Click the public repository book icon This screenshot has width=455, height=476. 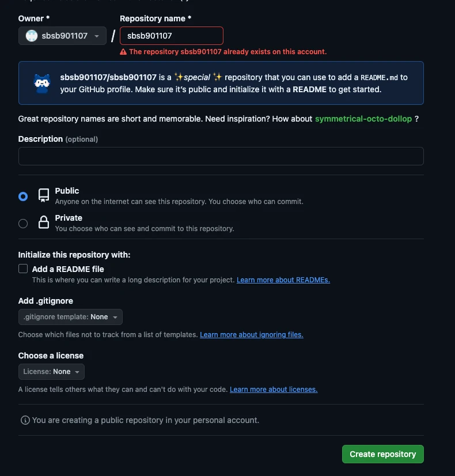[44, 195]
